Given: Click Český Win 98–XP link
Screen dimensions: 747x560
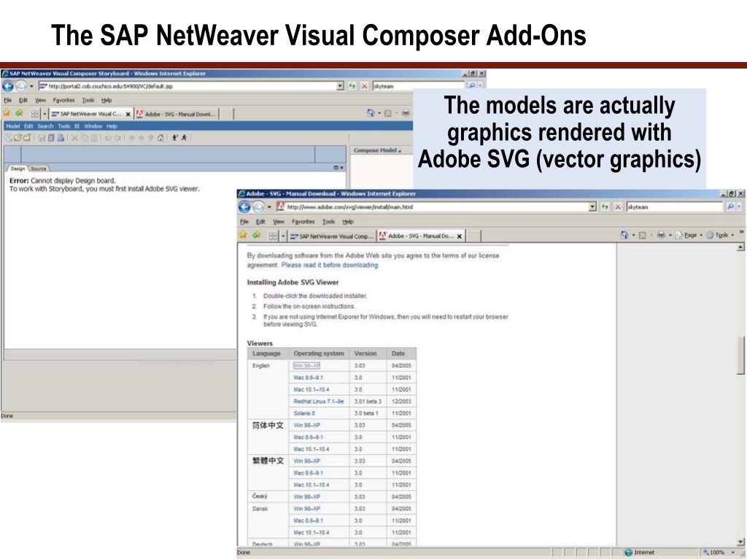Looking at the screenshot, I should tap(307, 497).
